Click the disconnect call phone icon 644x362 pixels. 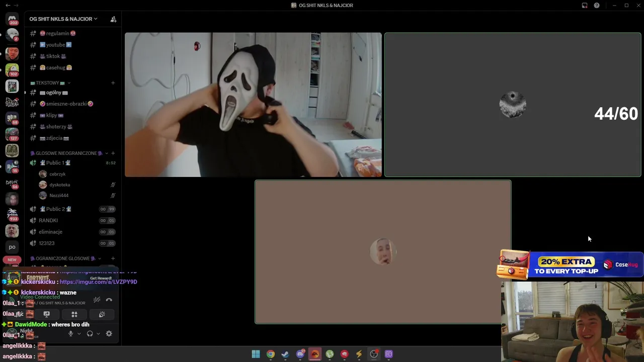point(109,300)
